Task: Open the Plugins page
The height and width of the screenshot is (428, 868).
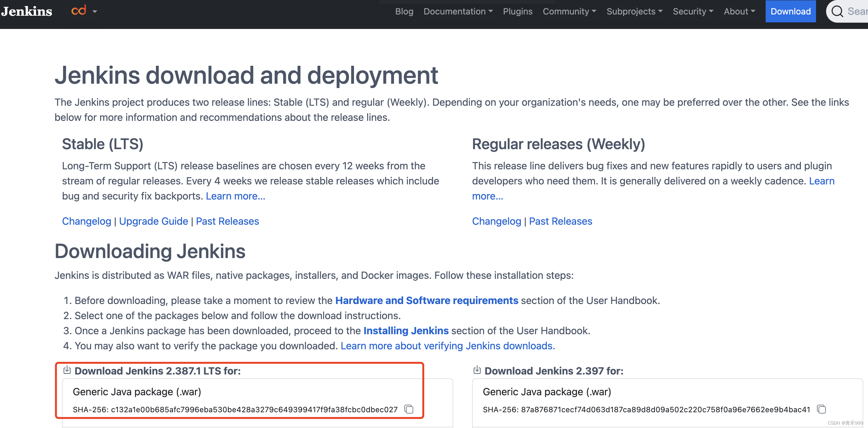Action: [x=517, y=11]
